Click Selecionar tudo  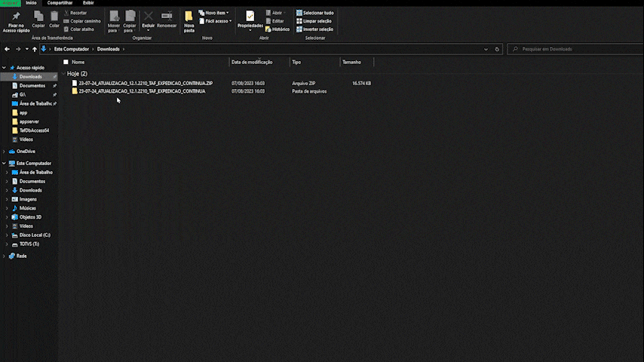click(x=315, y=13)
